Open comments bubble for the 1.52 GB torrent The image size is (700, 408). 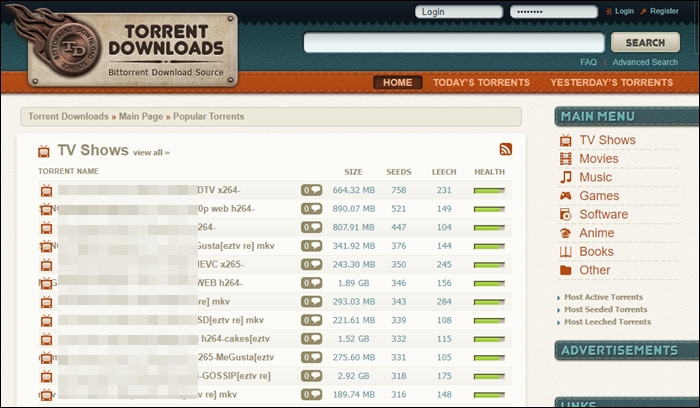[311, 339]
